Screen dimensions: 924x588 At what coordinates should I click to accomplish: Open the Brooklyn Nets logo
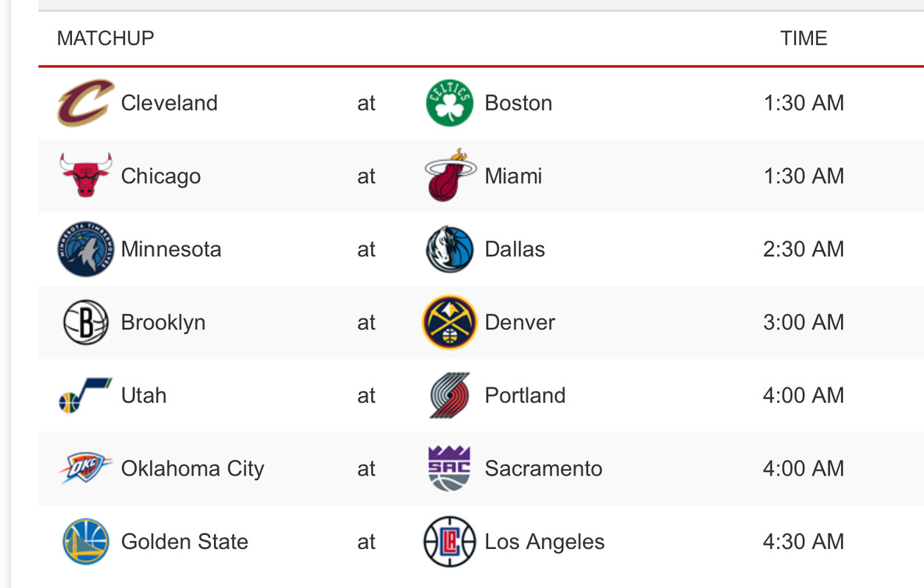86,322
